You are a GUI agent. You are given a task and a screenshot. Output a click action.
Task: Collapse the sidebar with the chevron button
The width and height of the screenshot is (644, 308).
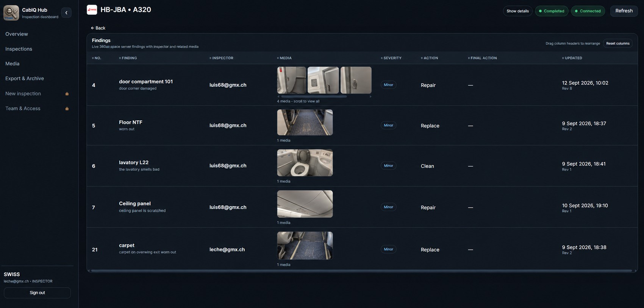coord(66,13)
